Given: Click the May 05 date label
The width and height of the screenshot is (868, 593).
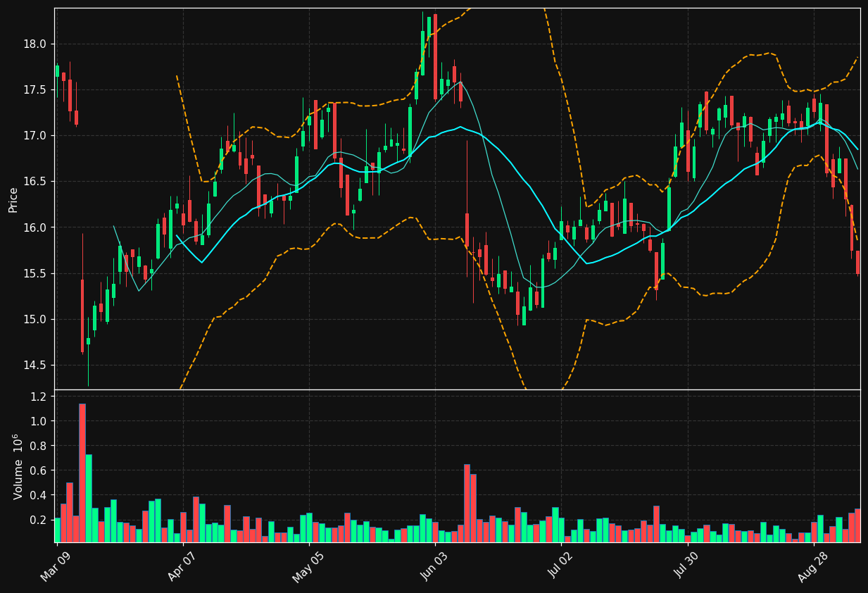Looking at the screenshot, I should [308, 566].
